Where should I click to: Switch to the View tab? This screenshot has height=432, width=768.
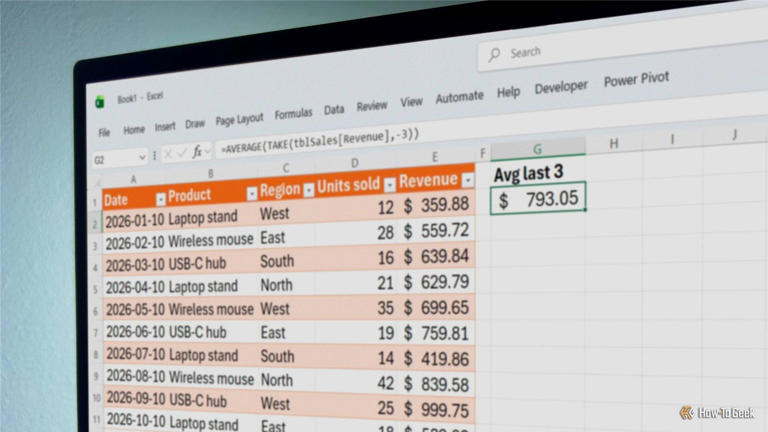(x=411, y=102)
